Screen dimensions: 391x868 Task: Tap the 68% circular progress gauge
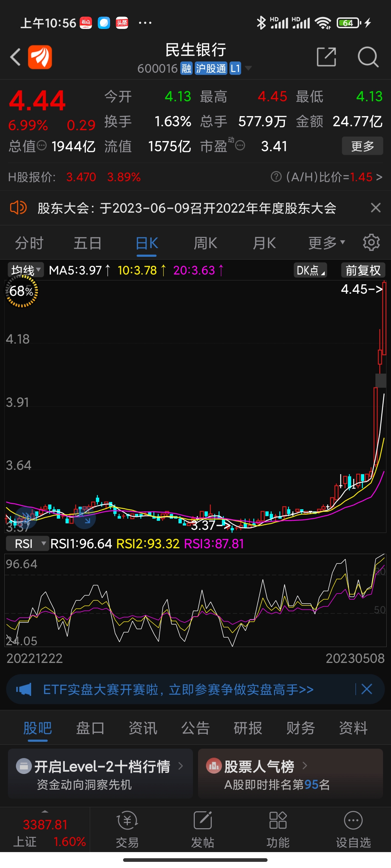click(22, 291)
